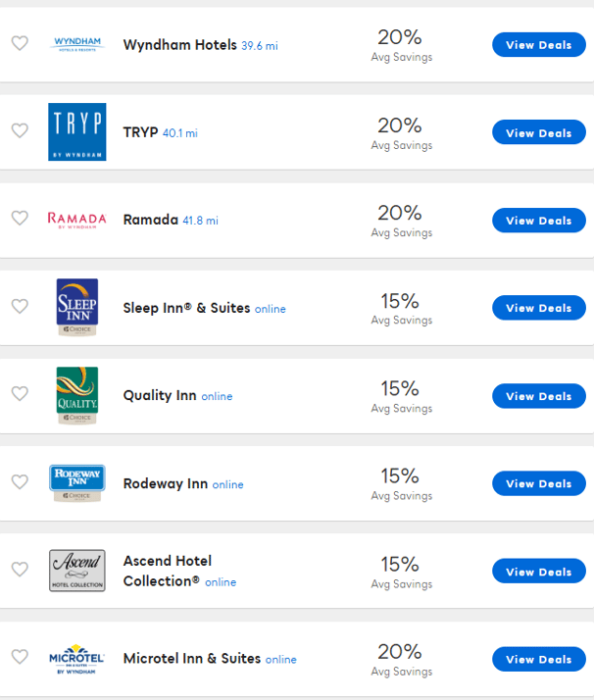Click online label next to Sleep Inn
This screenshot has height=700, width=594.
271,309
